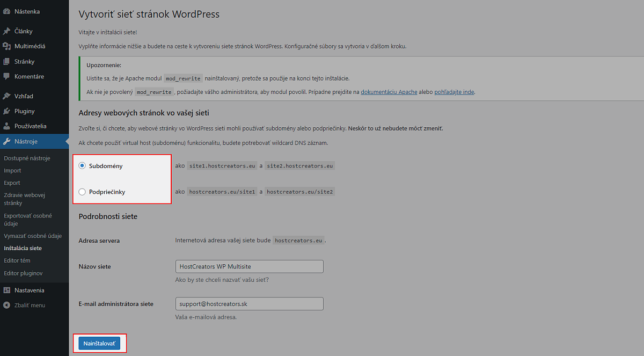
Task: Click the Vzhľad brush icon
Action: 6,96
